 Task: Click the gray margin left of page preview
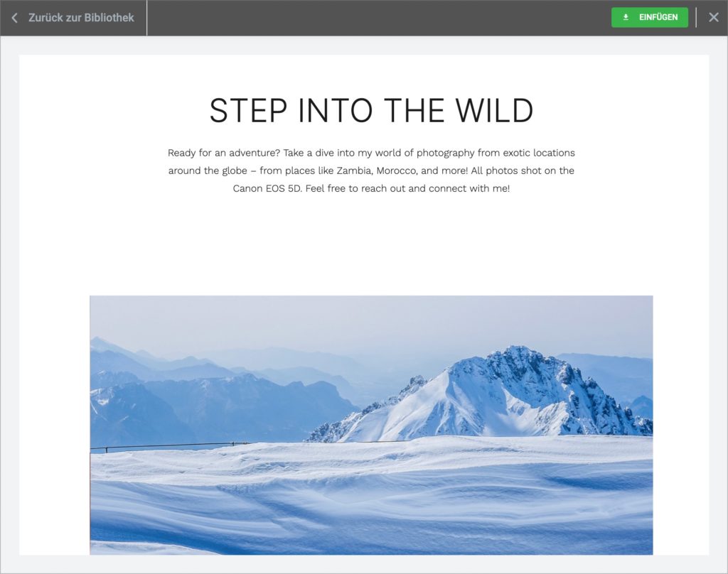coord(9,302)
